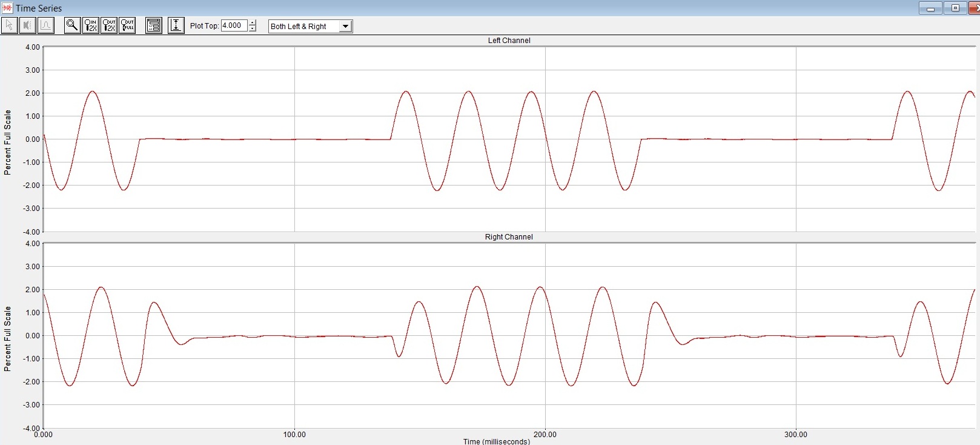Minimize the Time Series window
The width and height of the screenshot is (980, 445).
930,8
